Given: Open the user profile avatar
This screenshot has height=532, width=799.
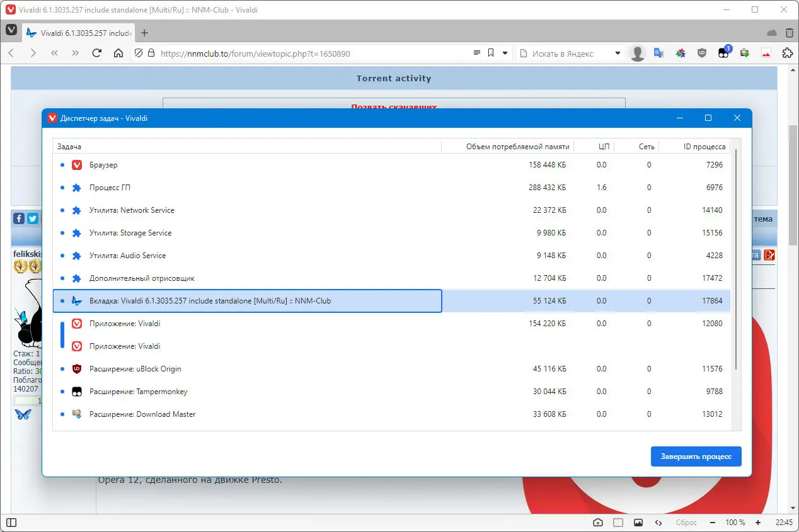Looking at the screenshot, I should tap(638, 54).
